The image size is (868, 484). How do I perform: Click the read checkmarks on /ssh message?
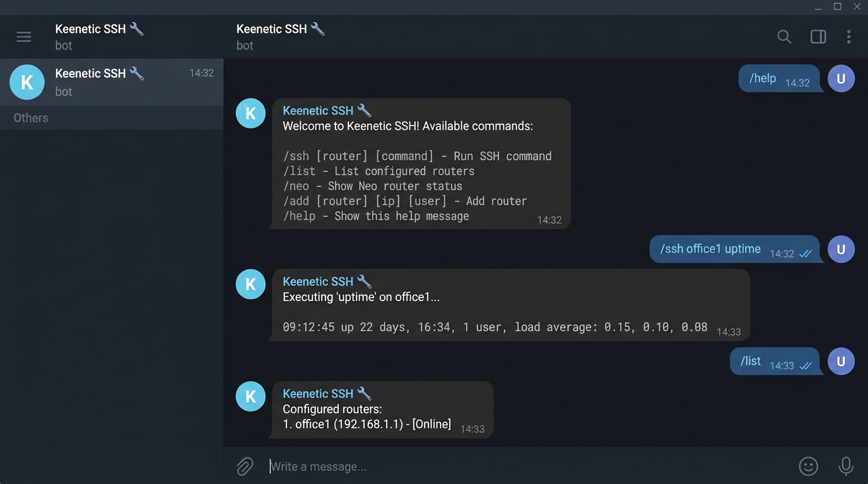click(806, 254)
